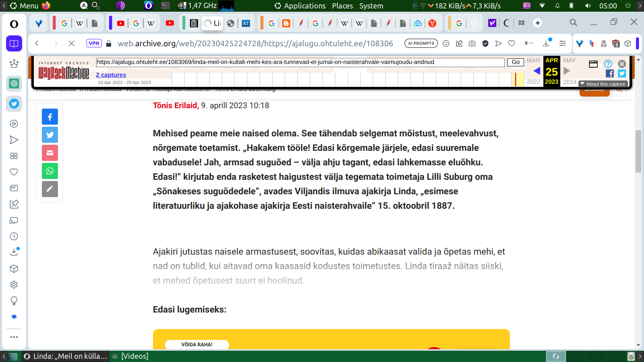The image size is (644, 362).
Task: Switch to the YouTube tab in blue group
Action: (x=120, y=23)
